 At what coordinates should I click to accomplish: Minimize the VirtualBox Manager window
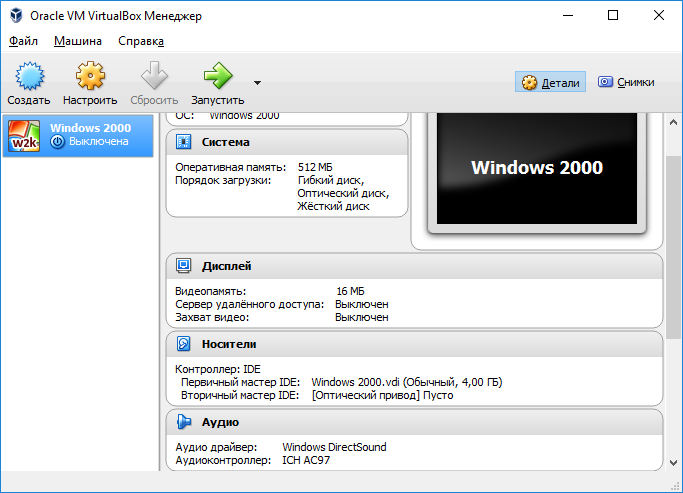[568, 15]
